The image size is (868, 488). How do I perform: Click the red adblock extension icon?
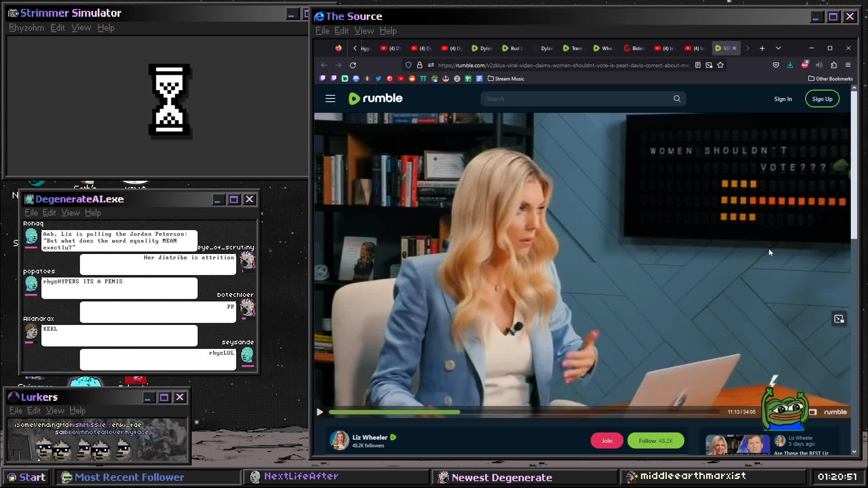[805, 65]
